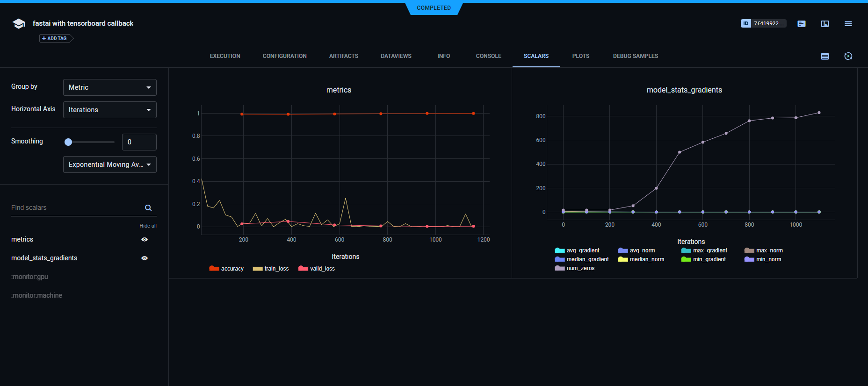Toggle the scalars settings panel icon
Screen dimensions: 868x386
click(825, 56)
